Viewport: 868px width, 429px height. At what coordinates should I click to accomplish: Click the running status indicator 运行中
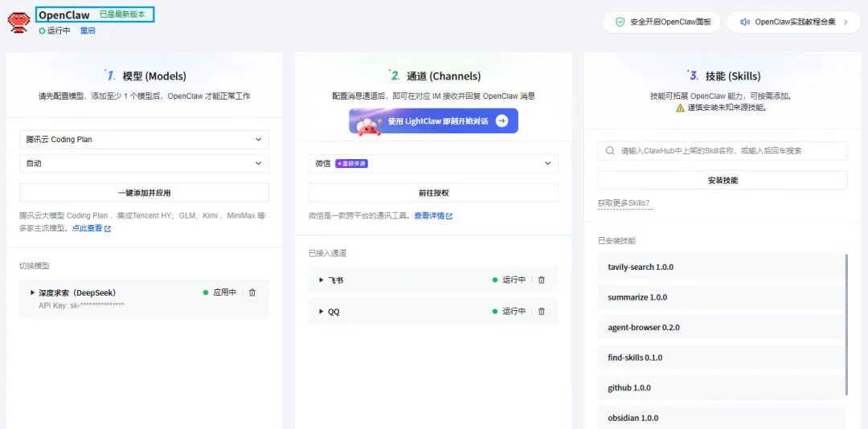click(55, 31)
